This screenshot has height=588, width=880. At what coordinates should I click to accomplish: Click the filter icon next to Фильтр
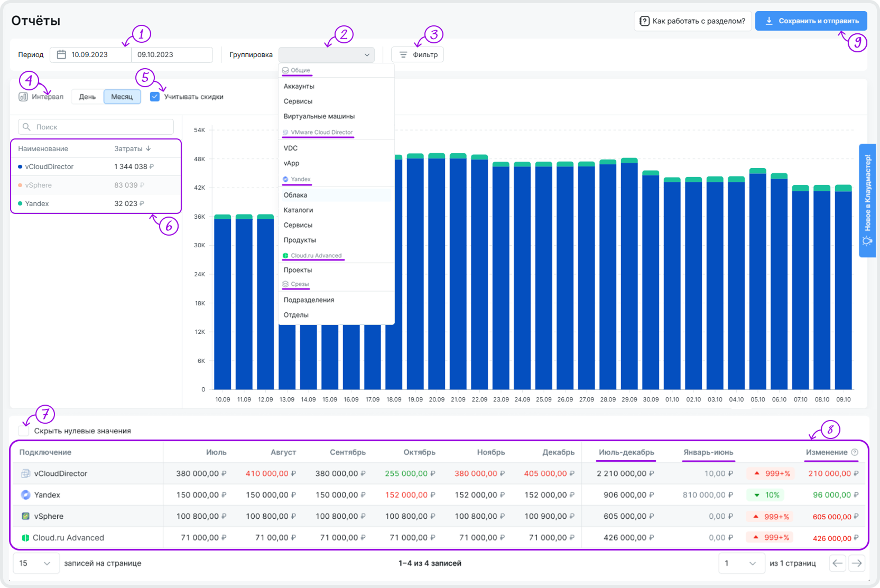(403, 54)
